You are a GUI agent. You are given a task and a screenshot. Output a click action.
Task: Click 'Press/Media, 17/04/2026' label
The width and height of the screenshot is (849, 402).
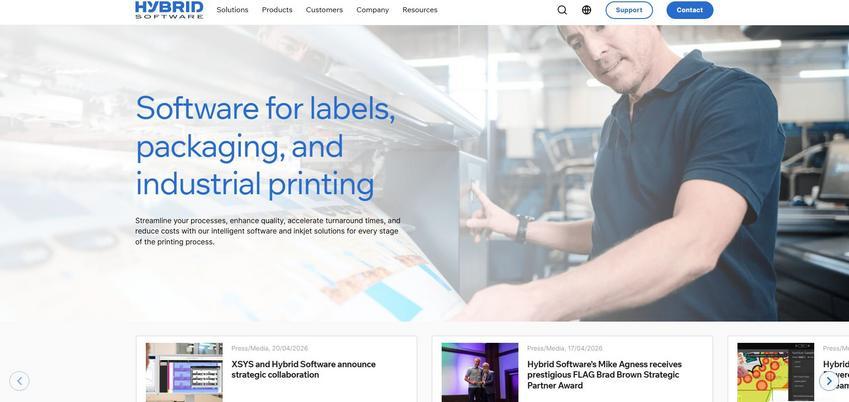[x=565, y=348]
